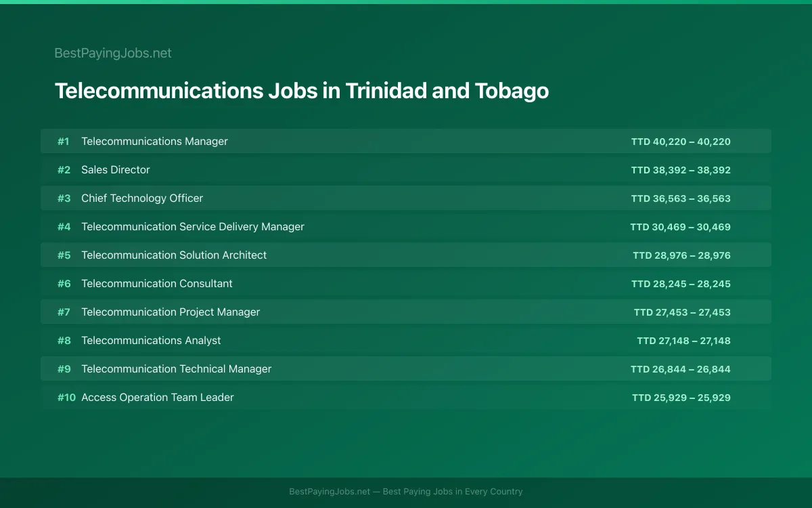Viewport: 812px width, 508px height.
Task: Select Telecommunication Solution Architect title
Action: [174, 255]
